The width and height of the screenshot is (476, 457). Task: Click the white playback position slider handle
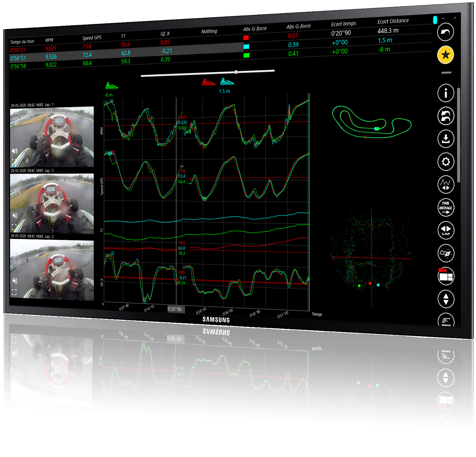(x=236, y=72)
